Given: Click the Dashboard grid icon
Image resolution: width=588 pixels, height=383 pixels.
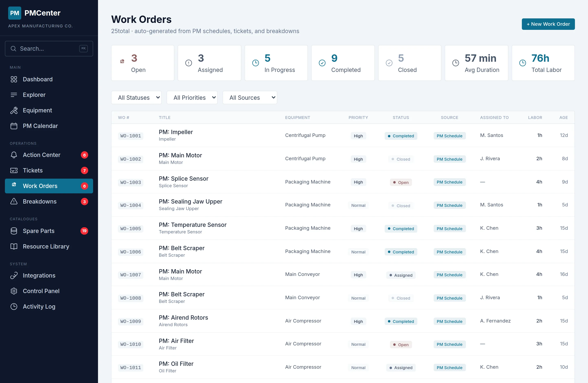Looking at the screenshot, I should [14, 79].
